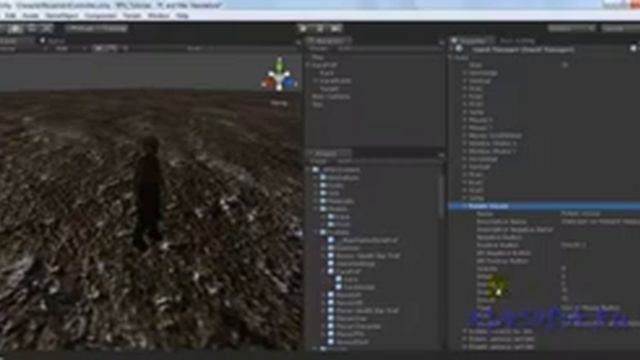Open the GameObject menu
Screen dimensions: 640x360
62,16
